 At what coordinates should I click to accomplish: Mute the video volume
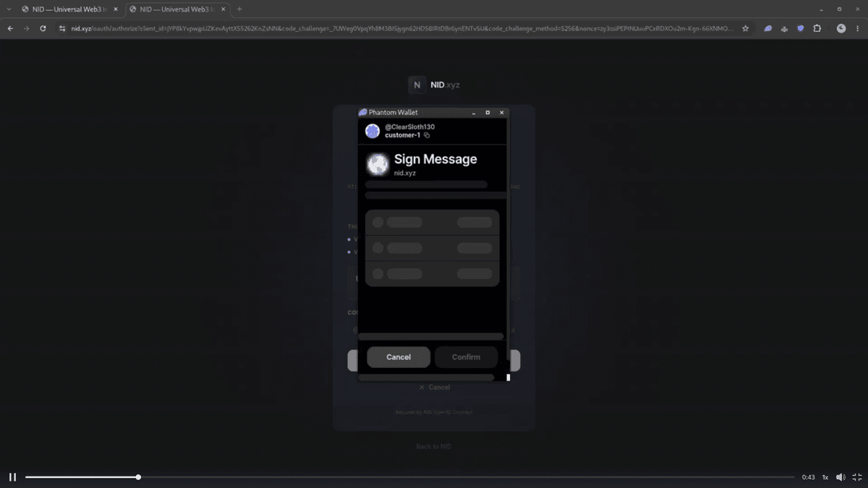click(x=841, y=477)
